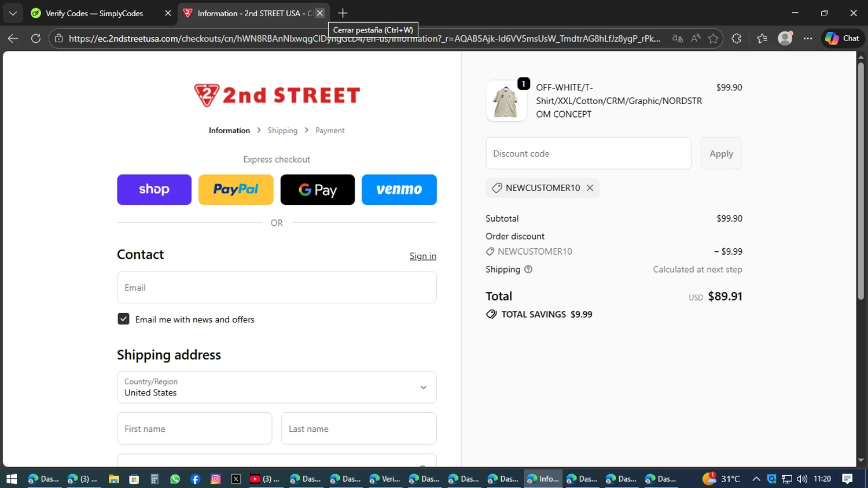Open Microsoft Store from the taskbar
This screenshot has height=488, width=868.
click(x=134, y=479)
